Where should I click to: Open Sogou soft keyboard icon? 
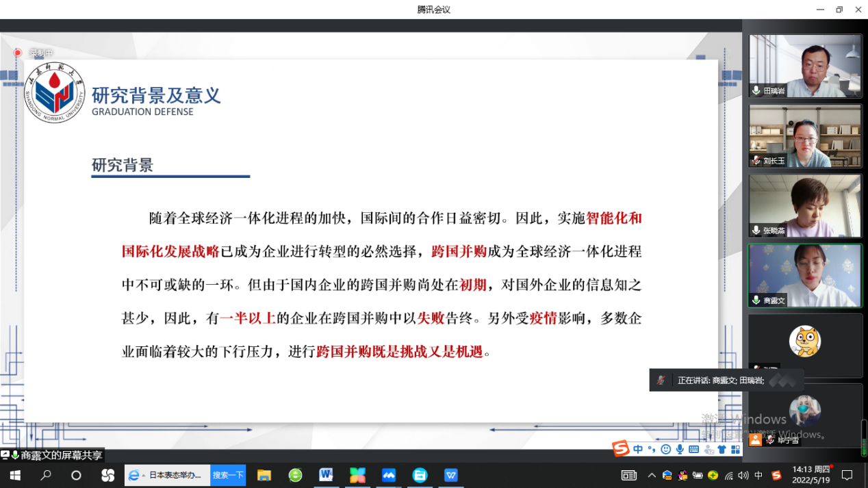click(x=694, y=450)
